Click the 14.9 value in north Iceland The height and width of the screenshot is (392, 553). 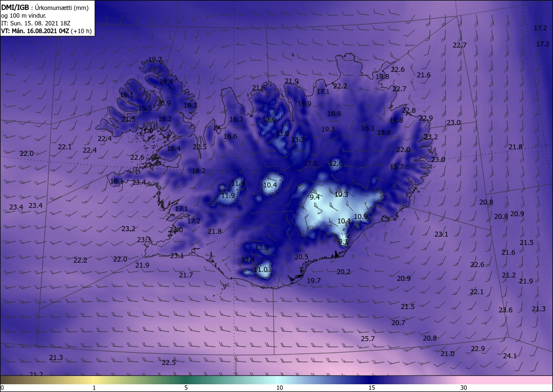[304, 104]
